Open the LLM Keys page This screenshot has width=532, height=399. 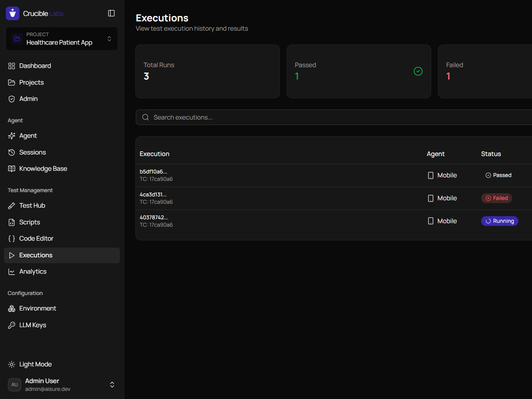pos(62,325)
